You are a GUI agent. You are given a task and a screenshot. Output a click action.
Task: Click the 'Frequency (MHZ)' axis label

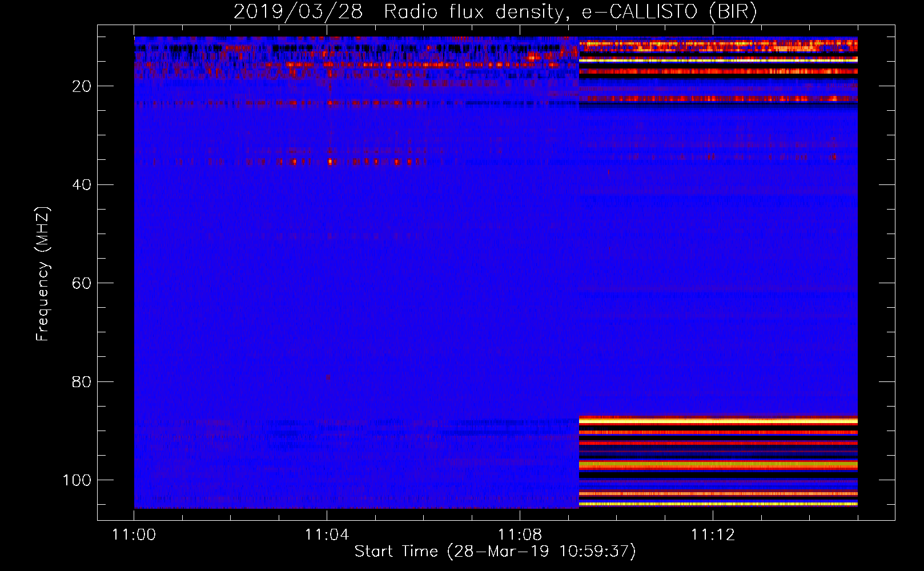(43, 274)
